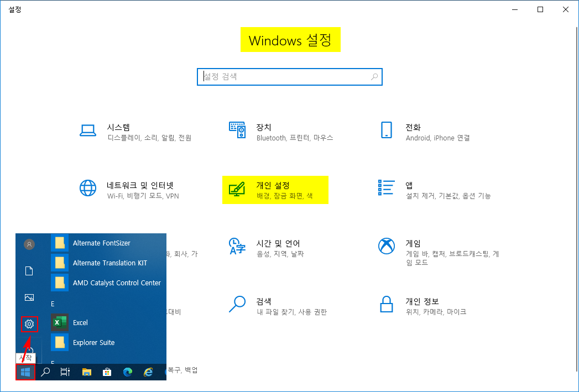
Task: Open Microsoft Store from the taskbar
Action: (107, 372)
